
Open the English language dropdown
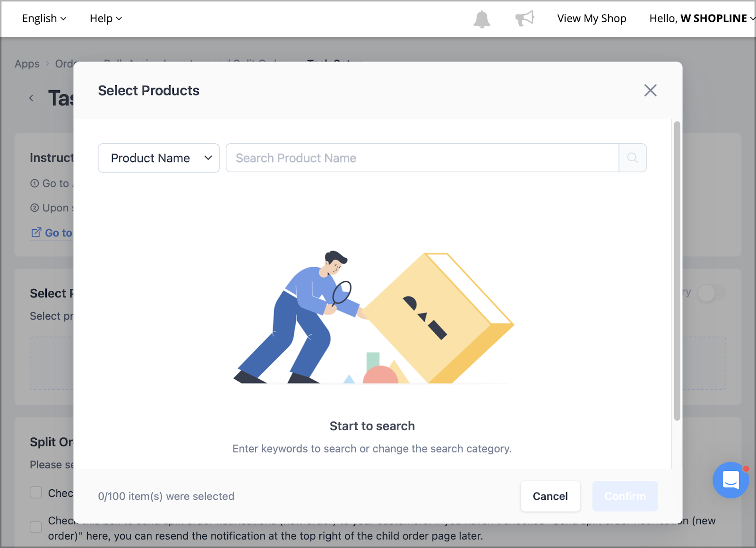[x=44, y=18]
